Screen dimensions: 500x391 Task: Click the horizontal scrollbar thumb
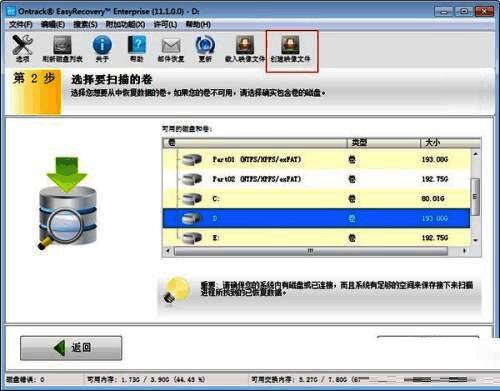tap(310, 251)
